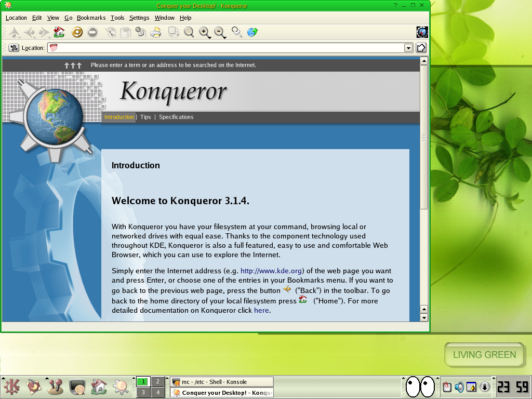Clear the location bar with the eraser button
This screenshot has width=532, height=399.
coord(14,48)
